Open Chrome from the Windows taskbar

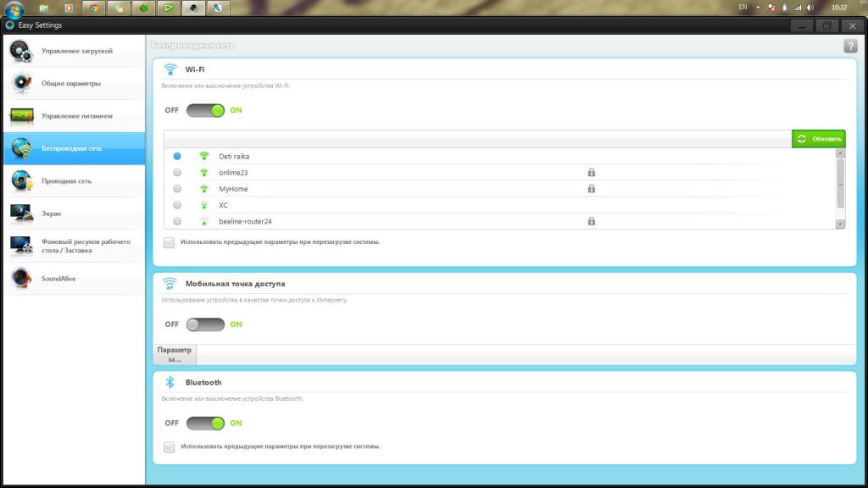click(94, 8)
